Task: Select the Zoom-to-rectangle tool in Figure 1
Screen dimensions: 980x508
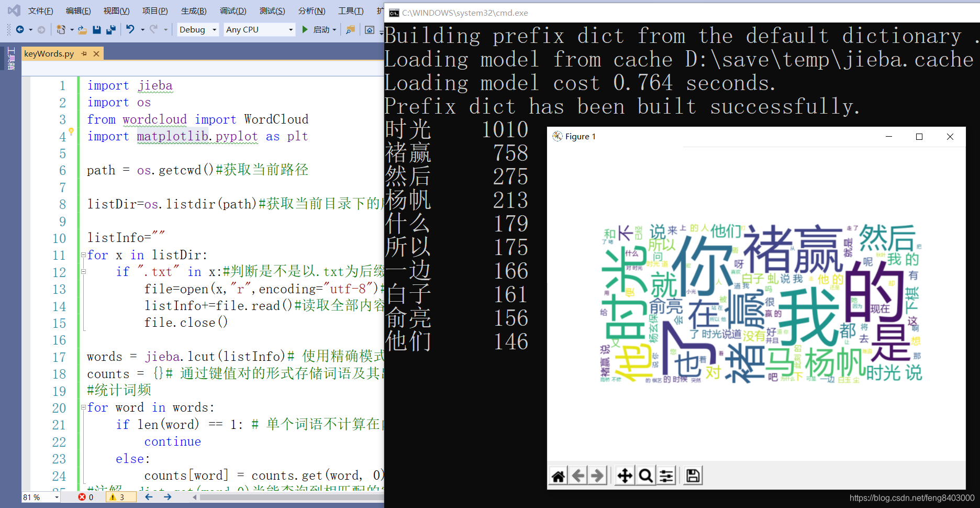Action: (645, 475)
